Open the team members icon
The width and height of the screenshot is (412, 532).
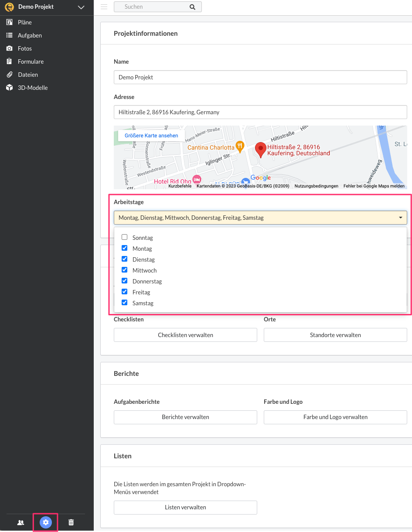click(x=20, y=522)
